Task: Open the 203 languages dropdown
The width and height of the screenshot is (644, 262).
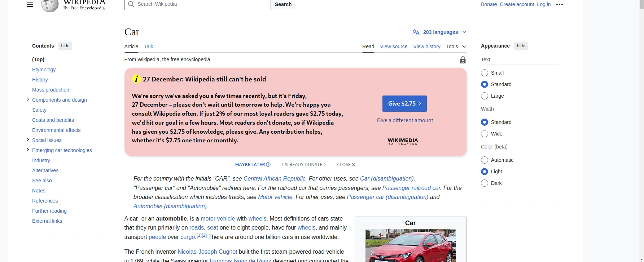Action: point(439,32)
